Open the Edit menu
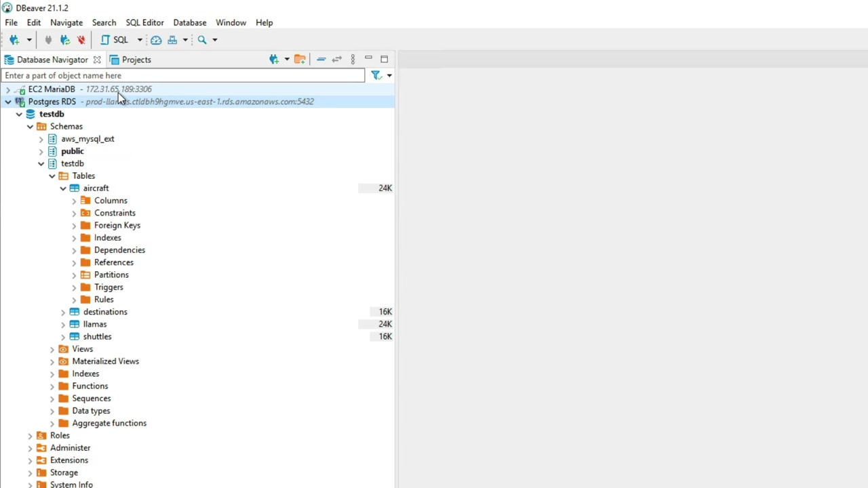Viewport: 868px width, 488px height. [34, 22]
